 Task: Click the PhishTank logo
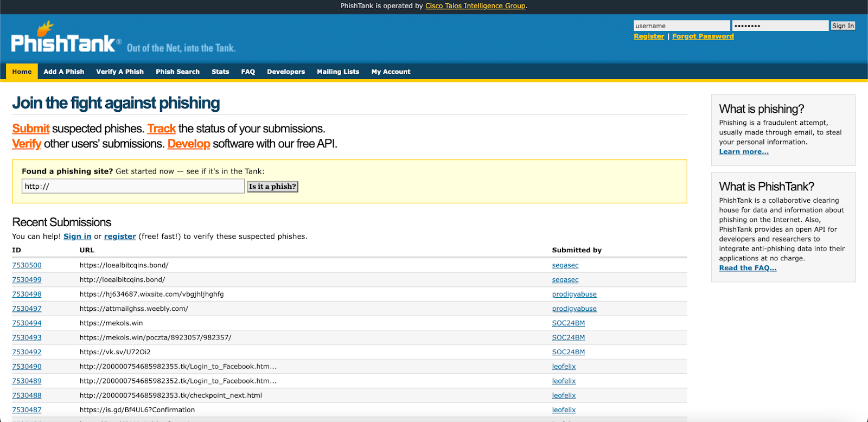[66, 38]
